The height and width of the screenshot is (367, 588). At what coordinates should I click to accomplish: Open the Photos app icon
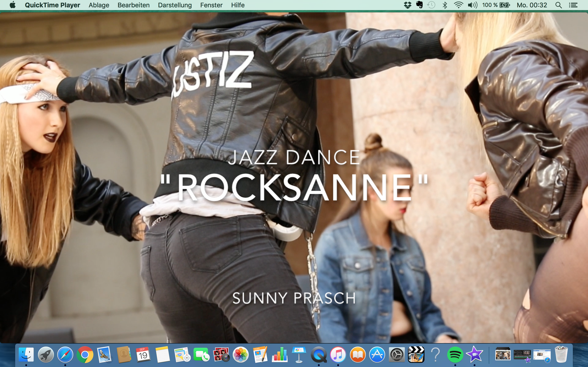240,355
